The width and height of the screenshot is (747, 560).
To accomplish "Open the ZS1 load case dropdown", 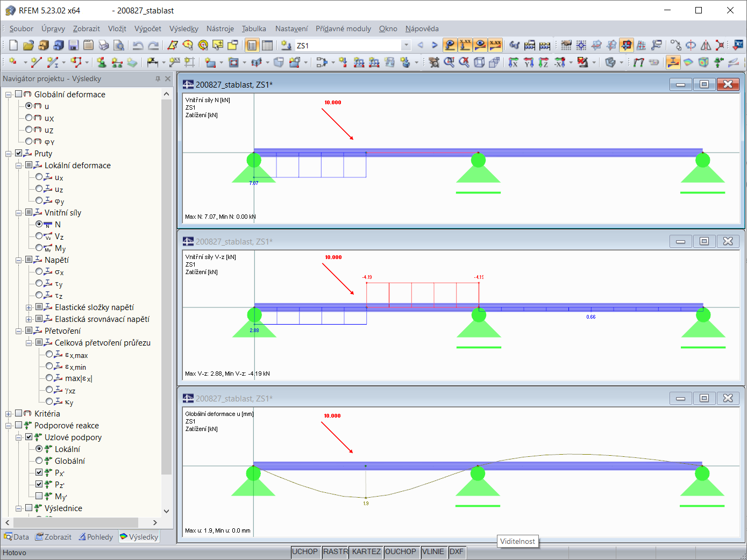I will tap(407, 45).
